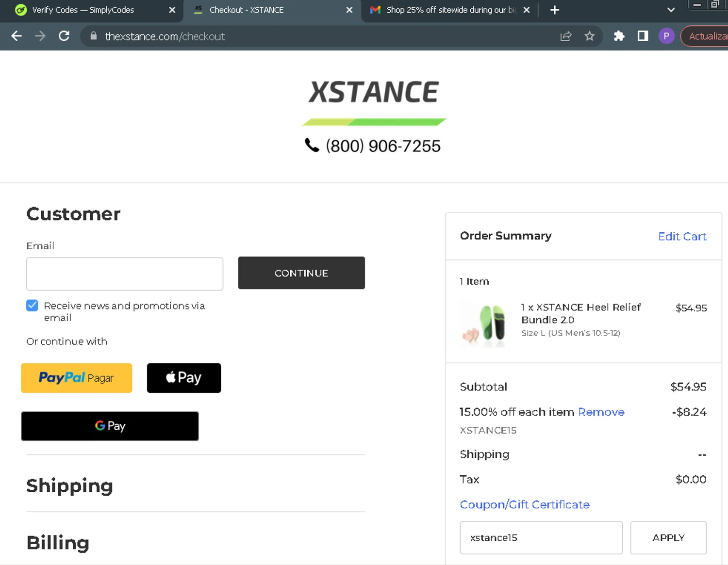This screenshot has height=565, width=728.
Task: Click the coupon code field with xstance15
Action: pyautogui.click(x=541, y=537)
